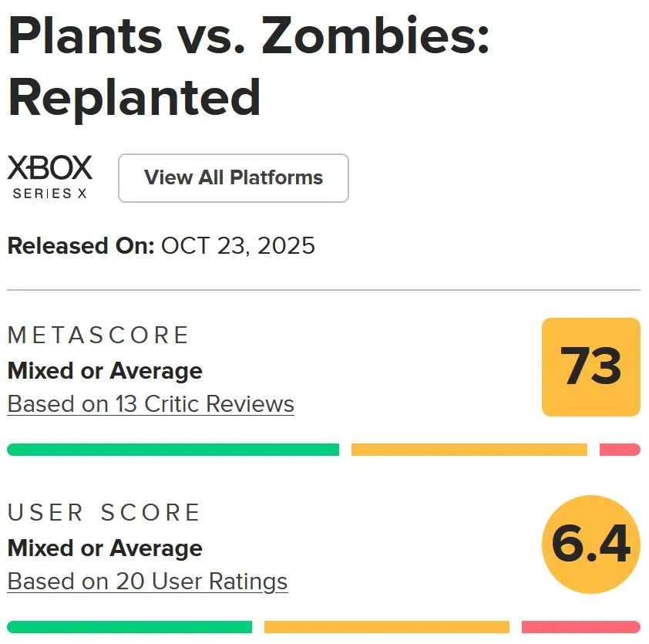The height and width of the screenshot is (644, 649).
Task: Click the Xbox Series X logo
Action: pos(50,177)
